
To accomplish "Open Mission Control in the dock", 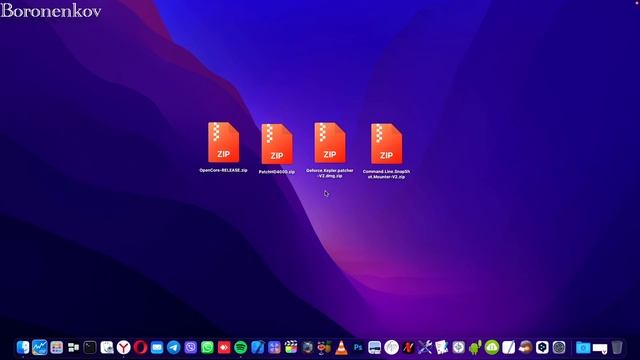I will tap(73, 347).
